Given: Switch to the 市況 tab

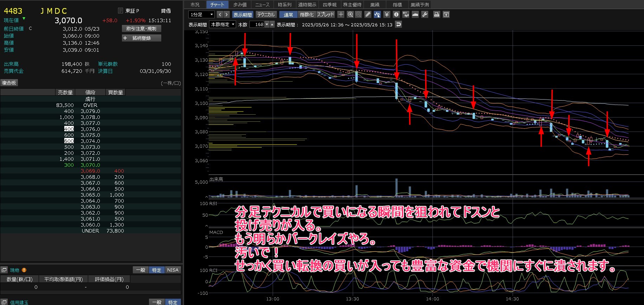Looking at the screenshot, I should click(x=195, y=5).
